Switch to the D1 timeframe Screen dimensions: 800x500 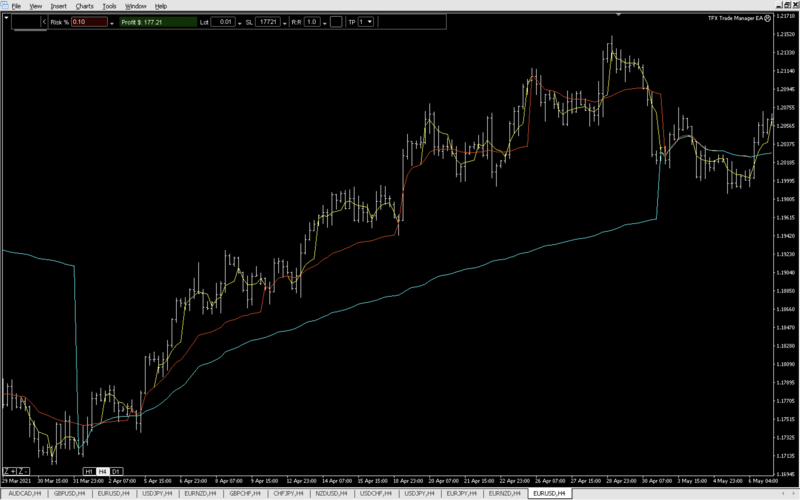click(x=116, y=471)
